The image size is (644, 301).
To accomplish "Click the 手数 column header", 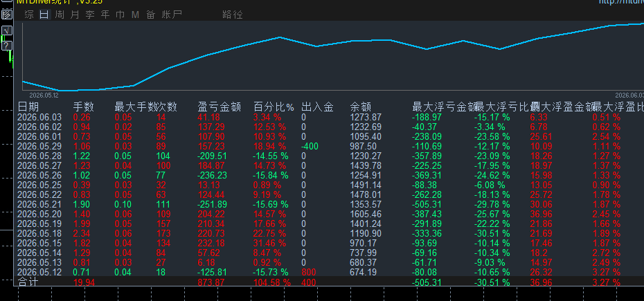I will coord(84,107).
